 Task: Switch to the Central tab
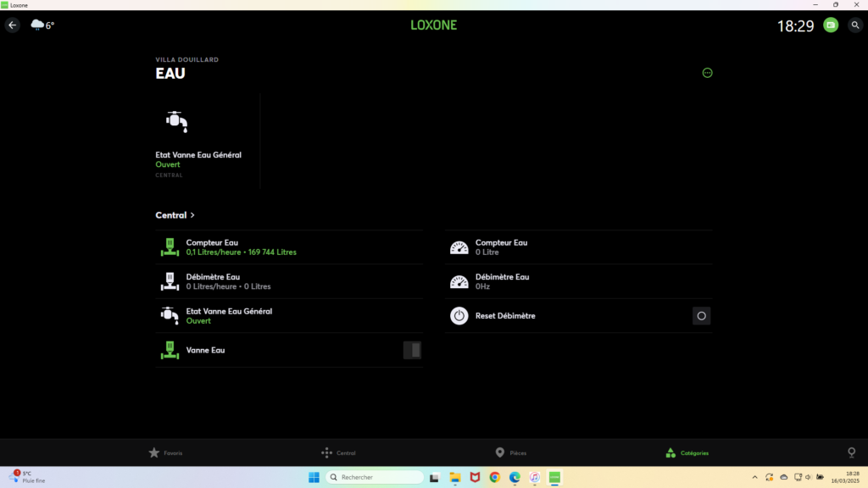coord(338,452)
